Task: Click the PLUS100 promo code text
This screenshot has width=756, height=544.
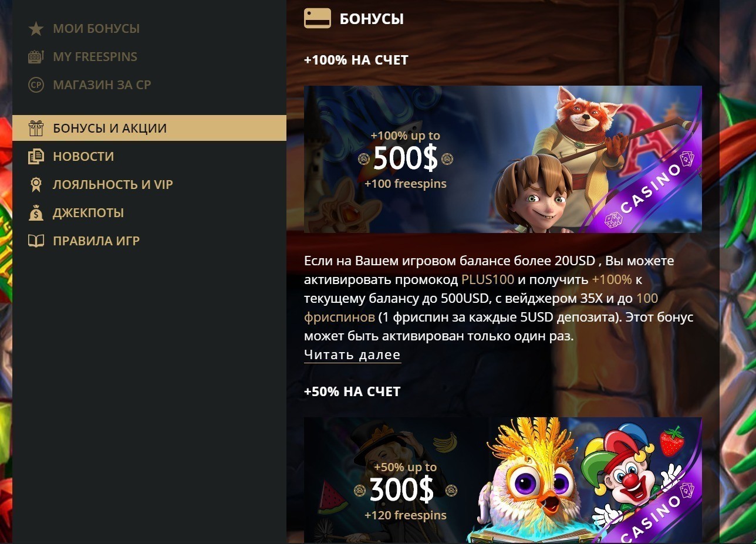Action: [488, 279]
